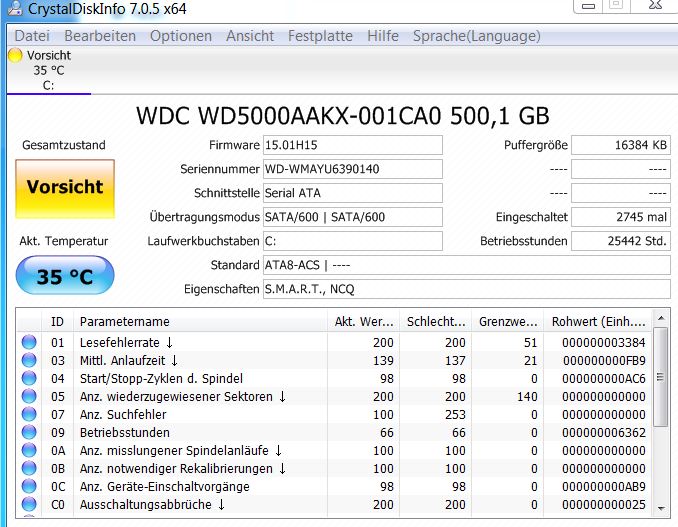Select the C: drive tab at 35 °C
The image size is (678, 527).
click(48, 70)
